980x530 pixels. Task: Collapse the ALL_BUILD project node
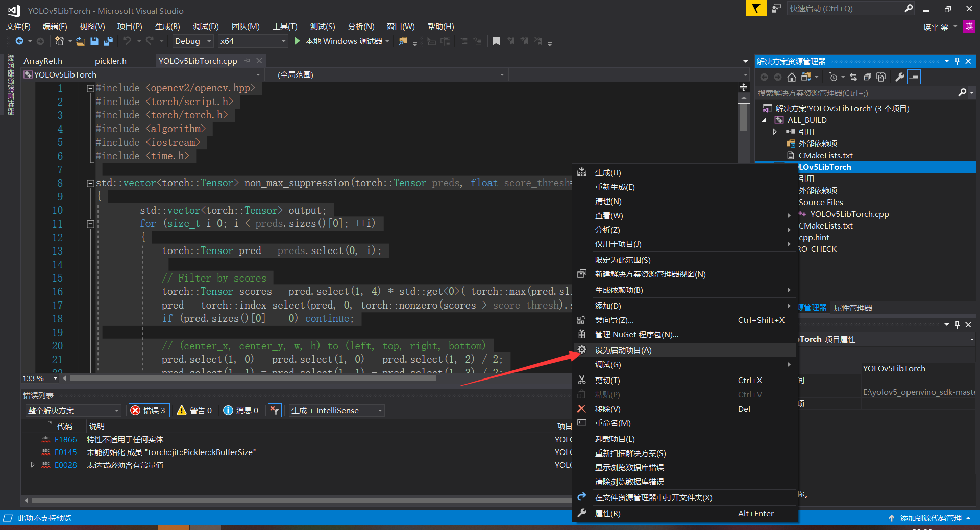pyautogui.click(x=764, y=120)
